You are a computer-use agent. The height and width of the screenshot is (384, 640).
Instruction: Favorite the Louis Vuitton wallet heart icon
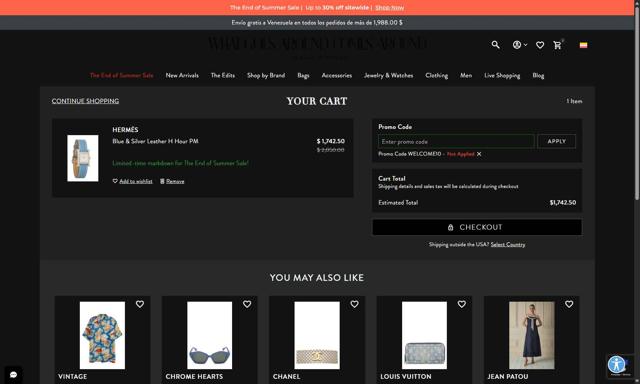pyautogui.click(x=462, y=304)
